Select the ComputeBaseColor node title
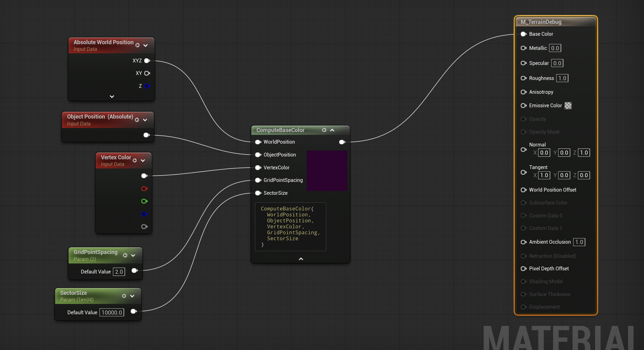 (x=280, y=130)
